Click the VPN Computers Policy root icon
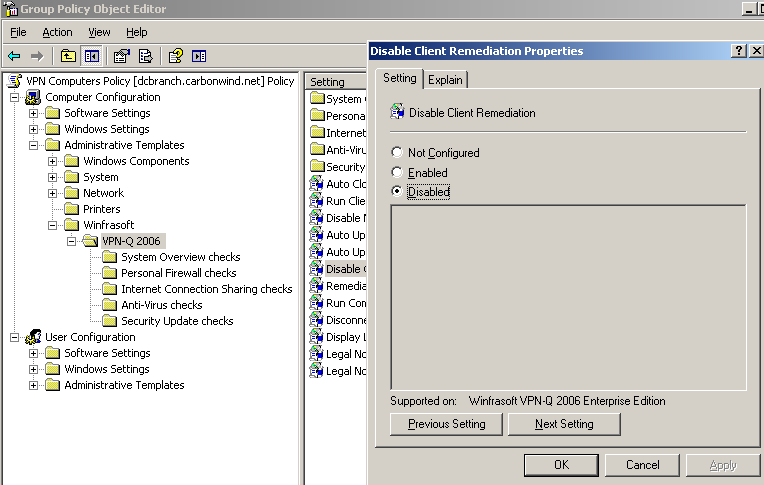764x485 pixels. (x=15, y=81)
